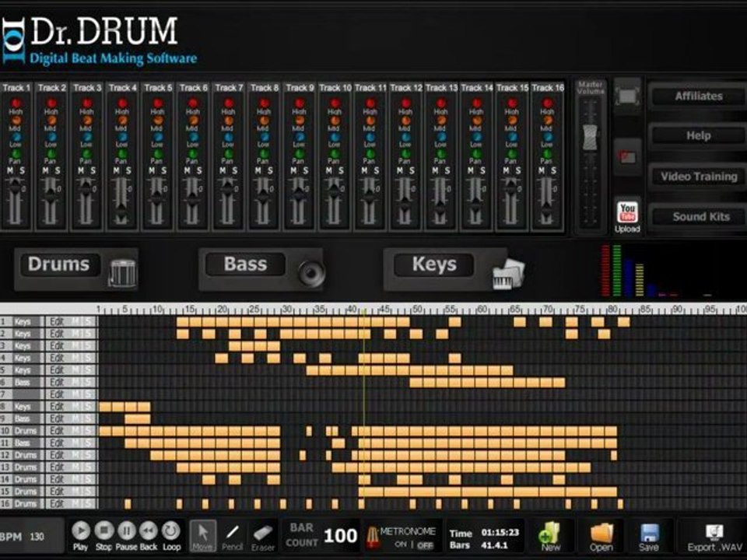Mute sequencer row 1 Keys
The height and width of the screenshot is (560, 747).
pyautogui.click(x=76, y=321)
